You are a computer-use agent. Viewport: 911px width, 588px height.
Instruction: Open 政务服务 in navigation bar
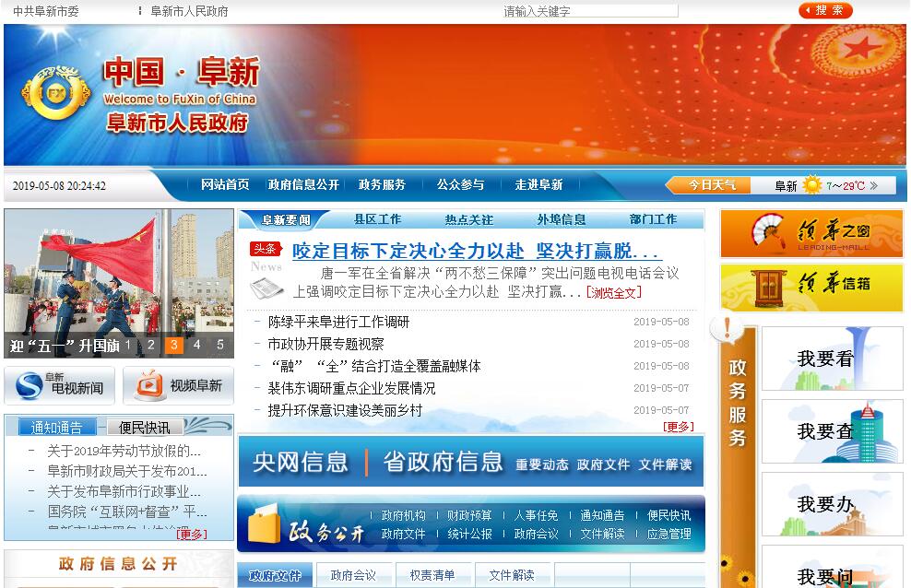click(x=382, y=184)
